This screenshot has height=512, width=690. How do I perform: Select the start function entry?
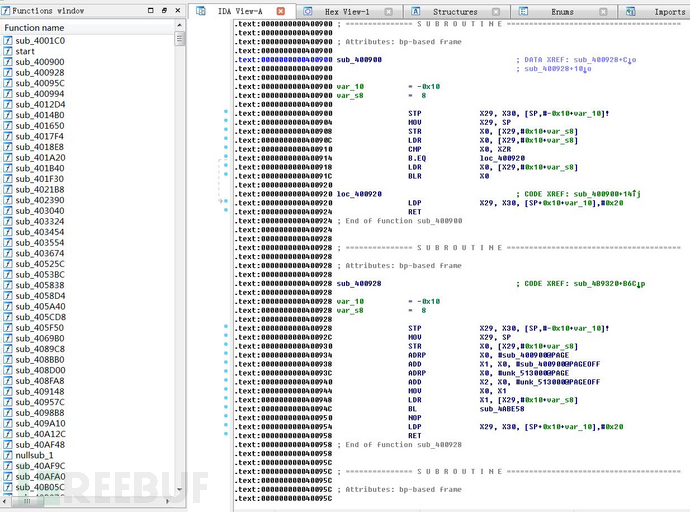pyautogui.click(x=25, y=51)
